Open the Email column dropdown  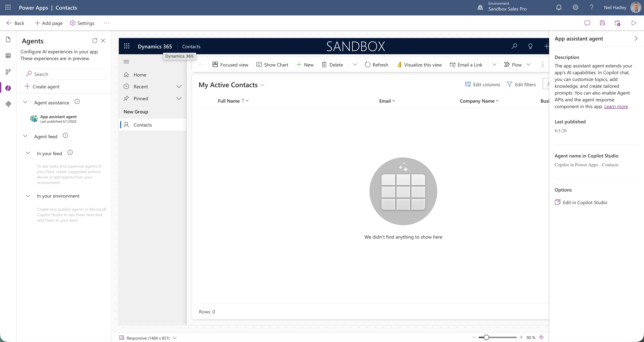394,101
